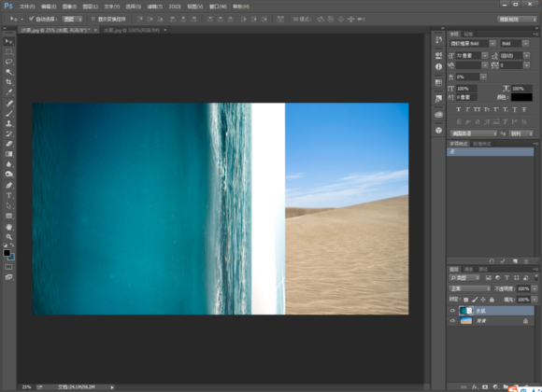542x392 pixels.
Task: Toggle the Auto-Select checkbox
Action: [x=32, y=19]
